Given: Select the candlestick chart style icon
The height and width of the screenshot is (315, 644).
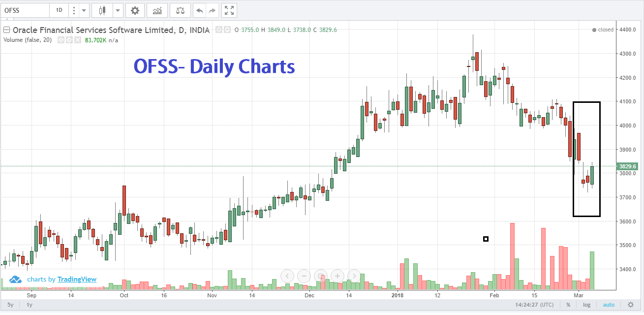Looking at the screenshot, I should pyautogui.click(x=102, y=10).
